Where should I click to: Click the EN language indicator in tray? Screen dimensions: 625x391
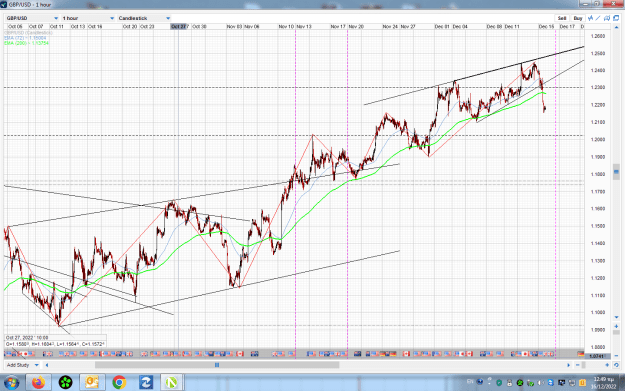(x=470, y=382)
